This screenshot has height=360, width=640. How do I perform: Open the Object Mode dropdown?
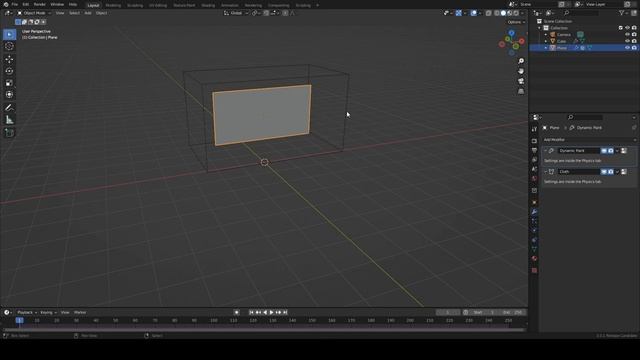pyautogui.click(x=34, y=13)
